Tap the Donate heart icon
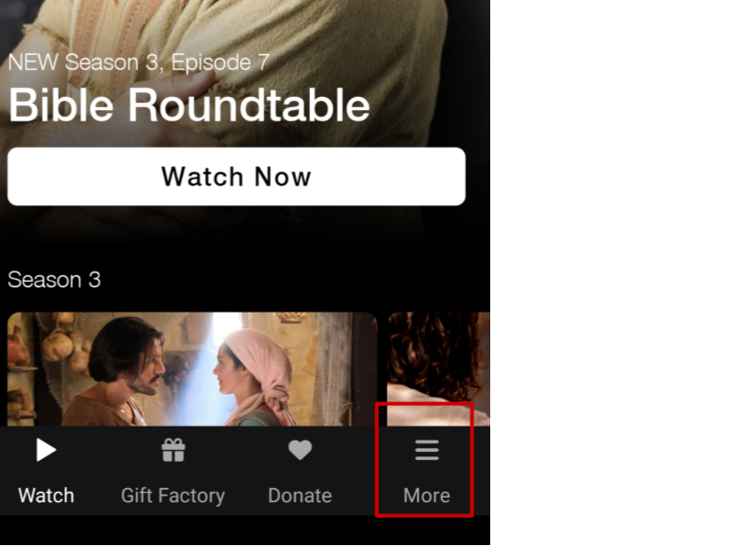This screenshot has height=560, width=747. (300, 450)
